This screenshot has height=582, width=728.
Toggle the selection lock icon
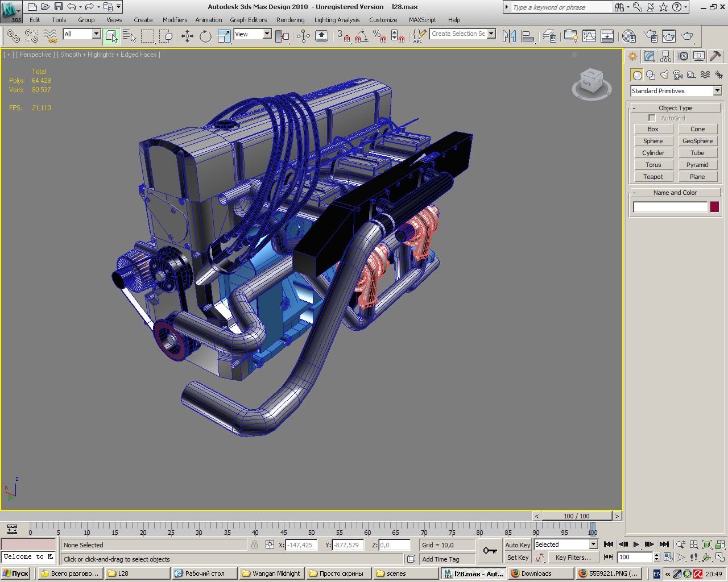pos(254,544)
